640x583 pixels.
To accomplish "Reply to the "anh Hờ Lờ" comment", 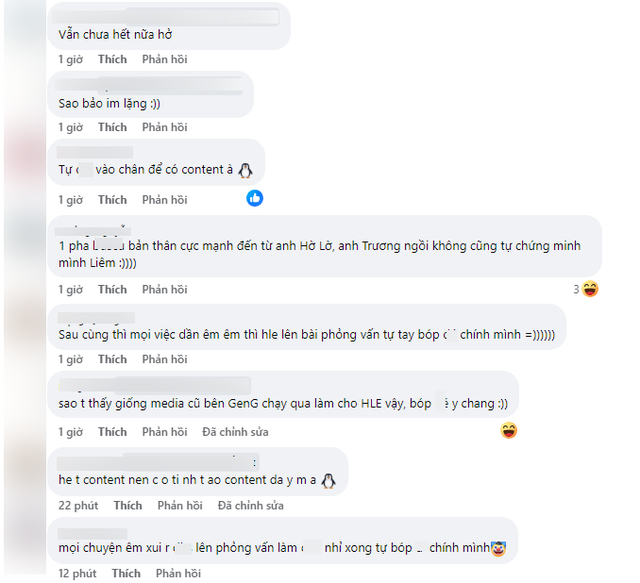I will click(x=164, y=290).
